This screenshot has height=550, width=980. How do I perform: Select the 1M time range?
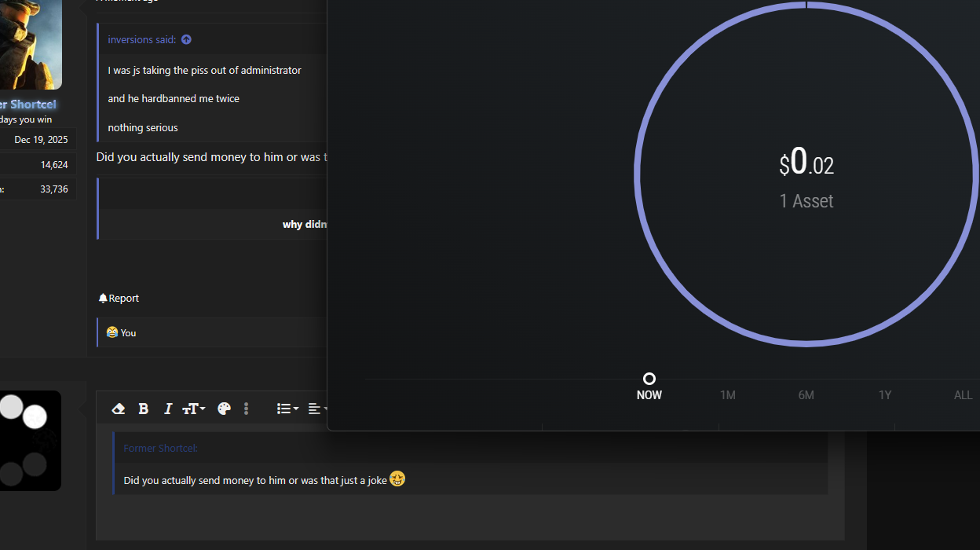pyautogui.click(x=728, y=395)
